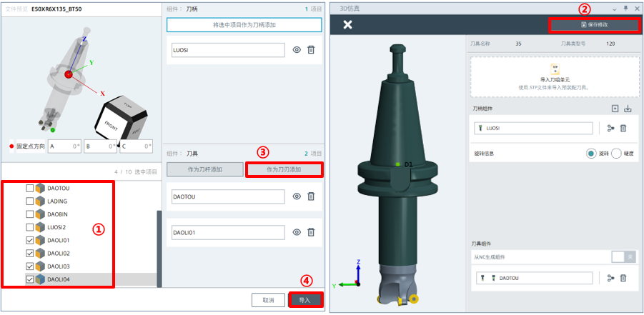Click 导入刀组单元 text
This screenshot has height=315, width=644.
[555, 81]
